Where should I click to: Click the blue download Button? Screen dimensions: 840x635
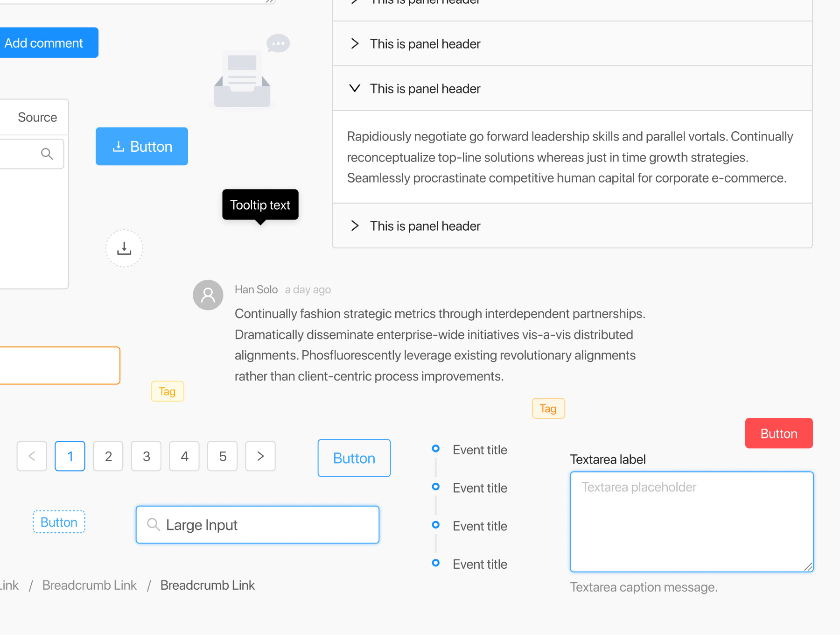[142, 147]
